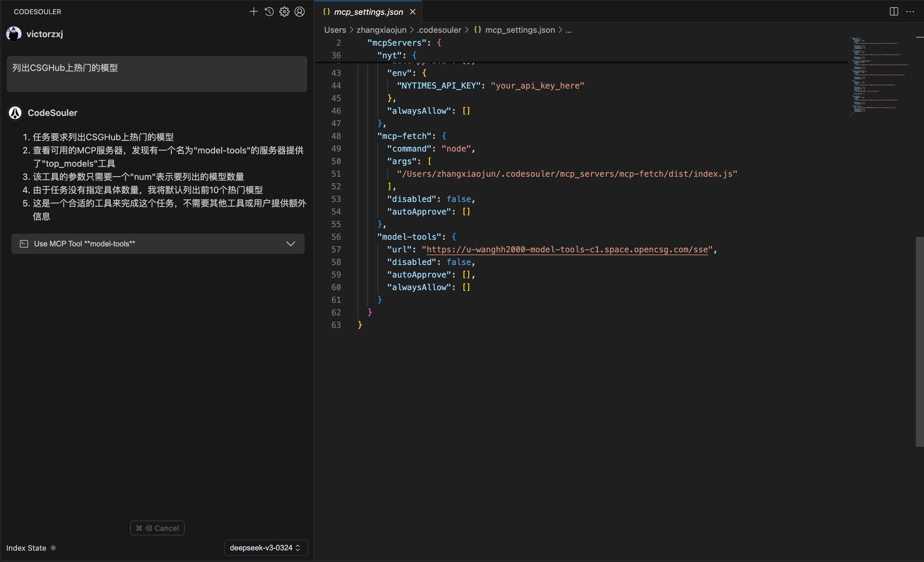
Task: Open the account profile icon
Action: (300, 12)
